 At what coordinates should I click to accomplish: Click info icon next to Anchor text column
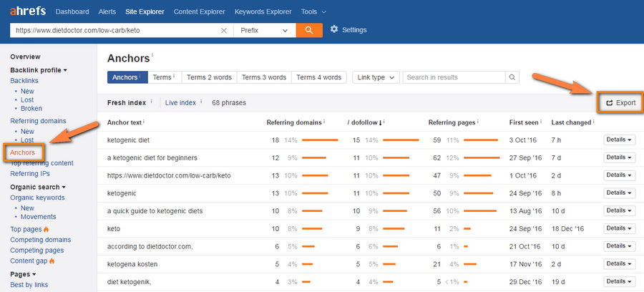[x=144, y=122]
